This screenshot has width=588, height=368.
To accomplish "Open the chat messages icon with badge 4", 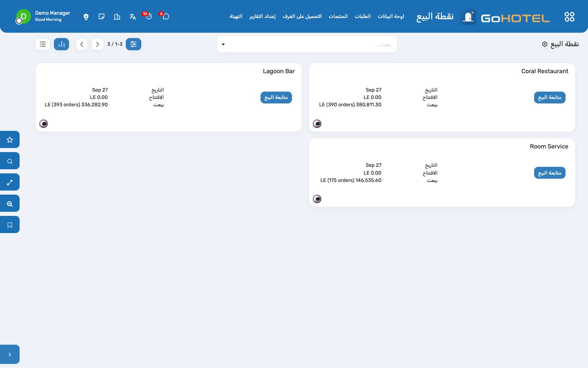I will click(165, 16).
